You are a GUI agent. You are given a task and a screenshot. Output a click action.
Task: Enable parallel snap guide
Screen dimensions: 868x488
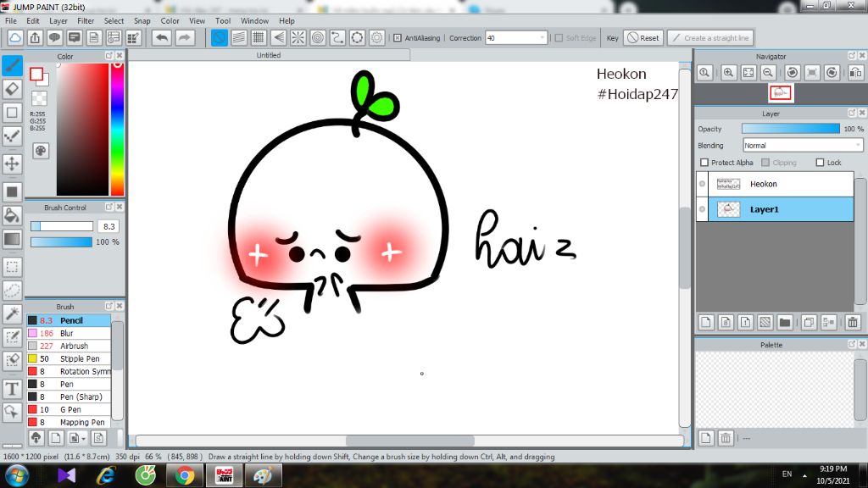[x=238, y=37]
